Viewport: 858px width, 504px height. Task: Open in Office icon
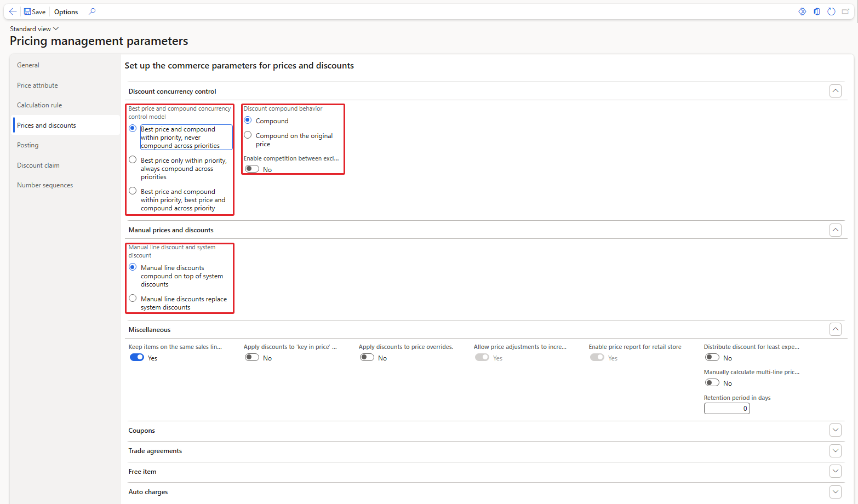click(817, 12)
